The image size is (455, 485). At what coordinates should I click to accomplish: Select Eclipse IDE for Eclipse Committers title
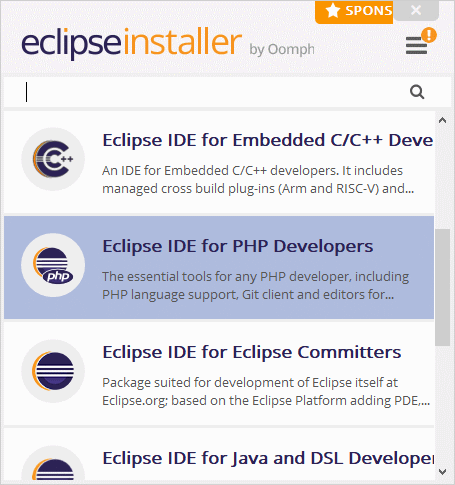coord(252,352)
